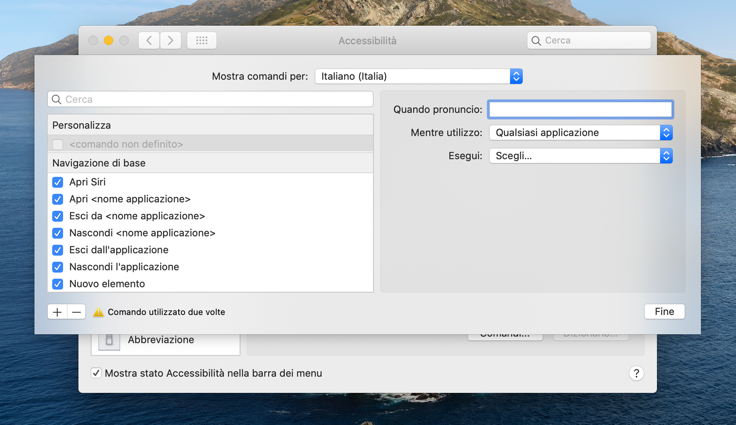Click the Fine button
This screenshot has height=425, width=736.
coord(664,311)
